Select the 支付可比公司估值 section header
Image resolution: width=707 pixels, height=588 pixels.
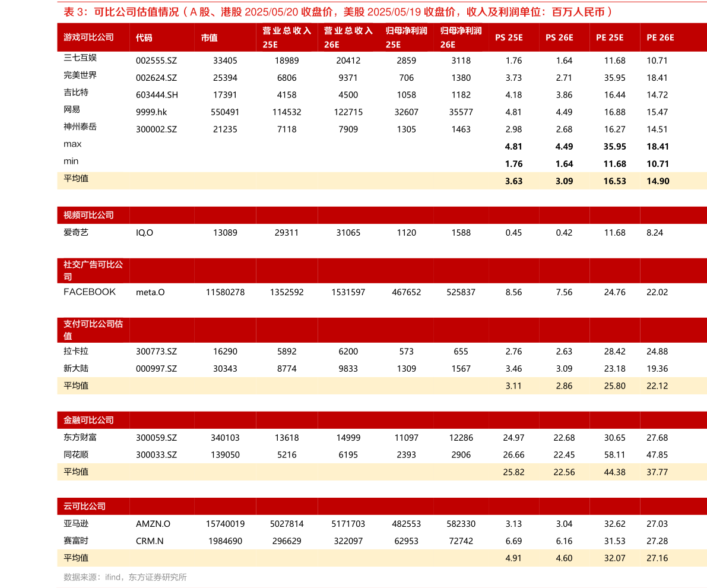coord(93,330)
